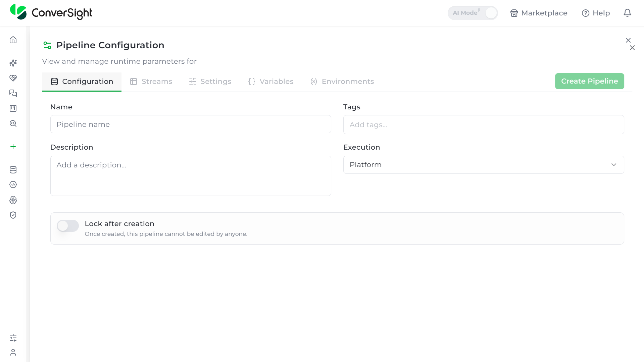Switch to the Streams tab

tap(151, 82)
